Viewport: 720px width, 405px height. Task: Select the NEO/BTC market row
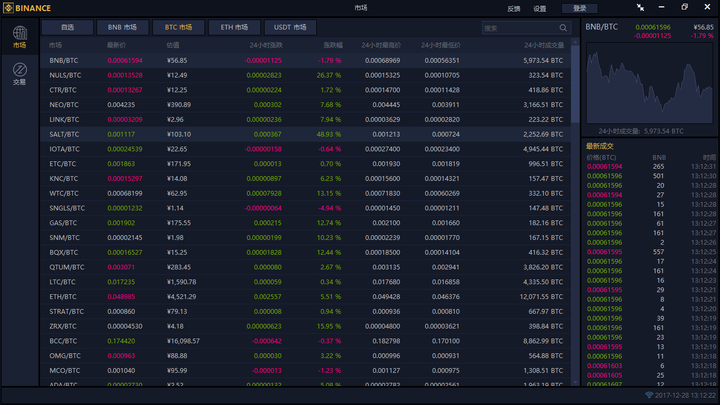coord(306,105)
